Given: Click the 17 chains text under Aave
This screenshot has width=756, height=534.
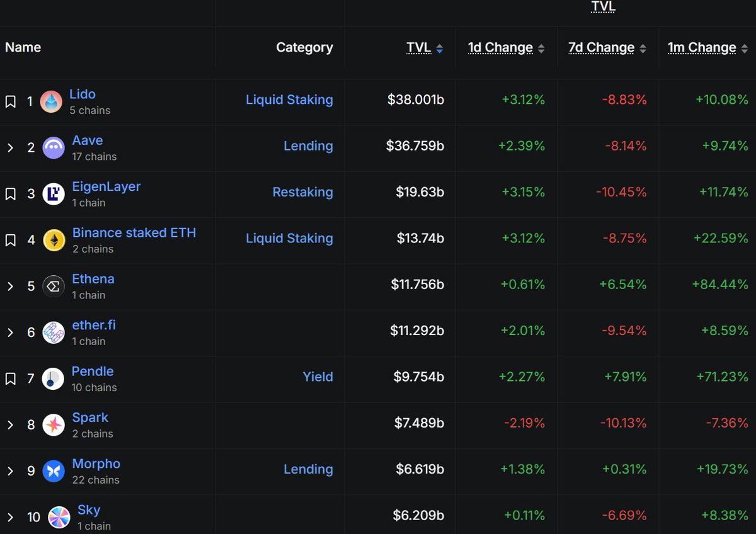Looking at the screenshot, I should pyautogui.click(x=94, y=157).
